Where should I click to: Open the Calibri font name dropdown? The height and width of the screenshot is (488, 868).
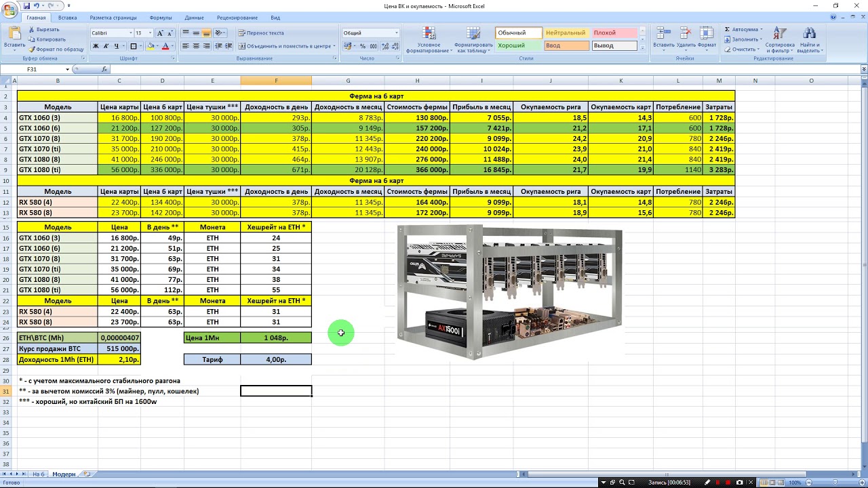coord(131,33)
